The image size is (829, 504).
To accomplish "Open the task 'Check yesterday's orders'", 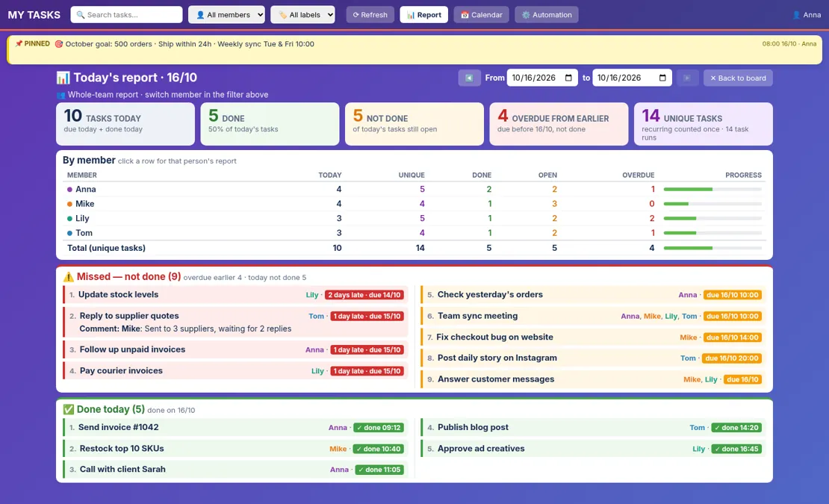I will 593,295.
